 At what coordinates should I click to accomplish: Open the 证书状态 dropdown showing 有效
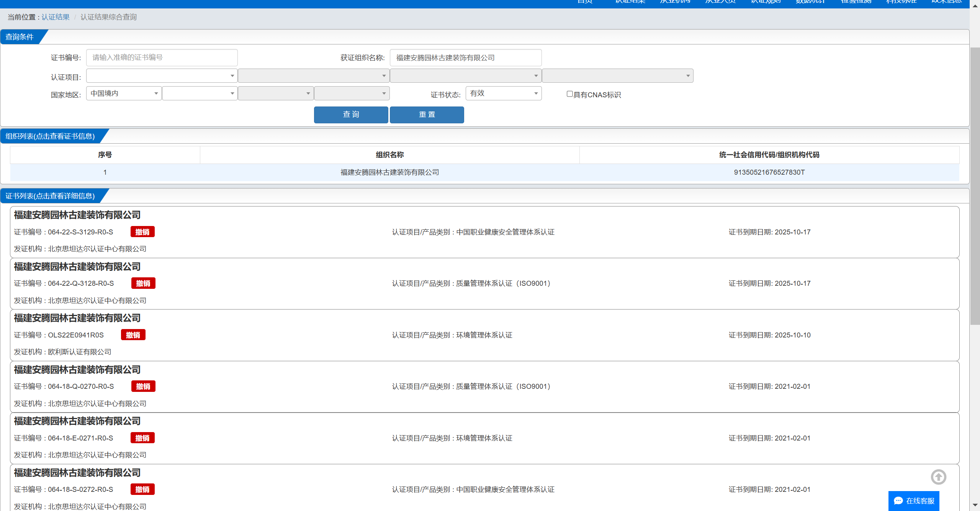(503, 93)
